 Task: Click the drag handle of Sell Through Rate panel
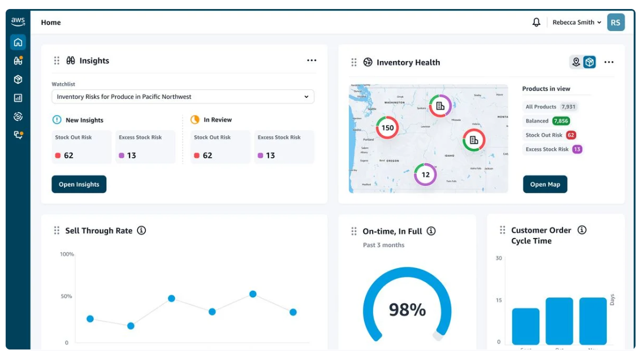coord(57,230)
